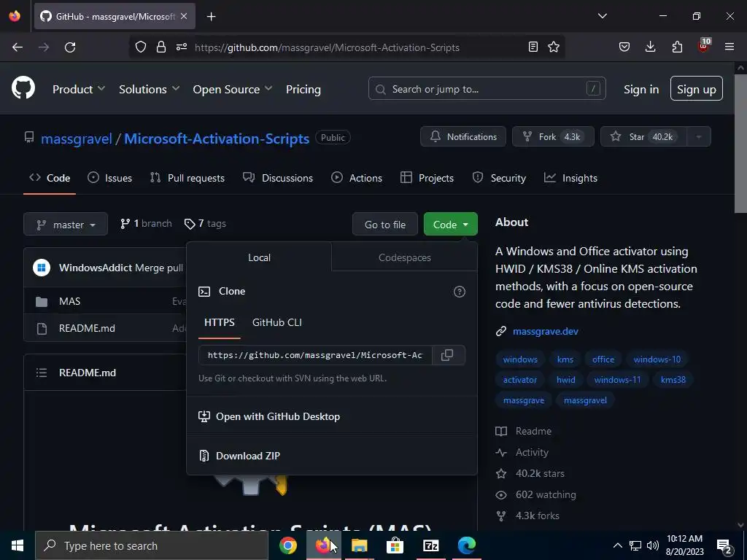Expand the Solutions menu

point(149,89)
